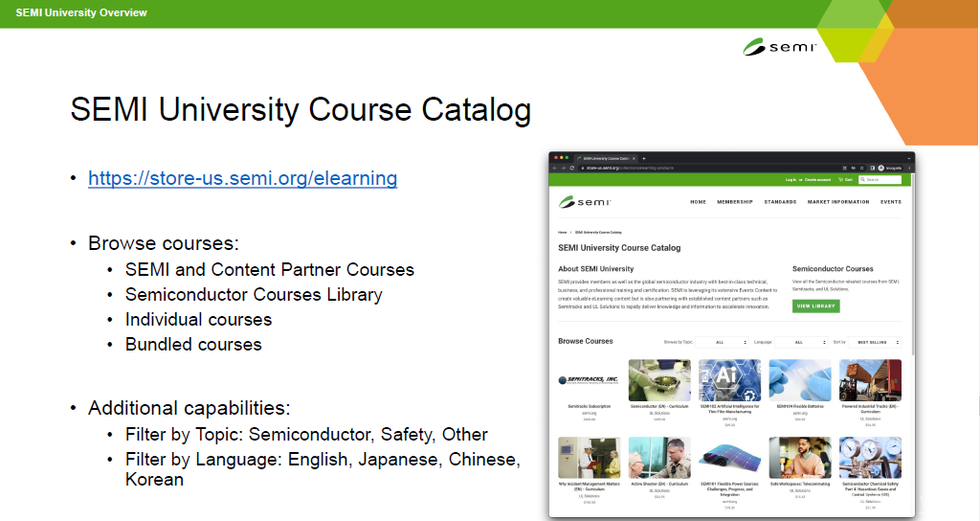Open the Semiconductor (EN) - Curriculum course image

pos(659,379)
